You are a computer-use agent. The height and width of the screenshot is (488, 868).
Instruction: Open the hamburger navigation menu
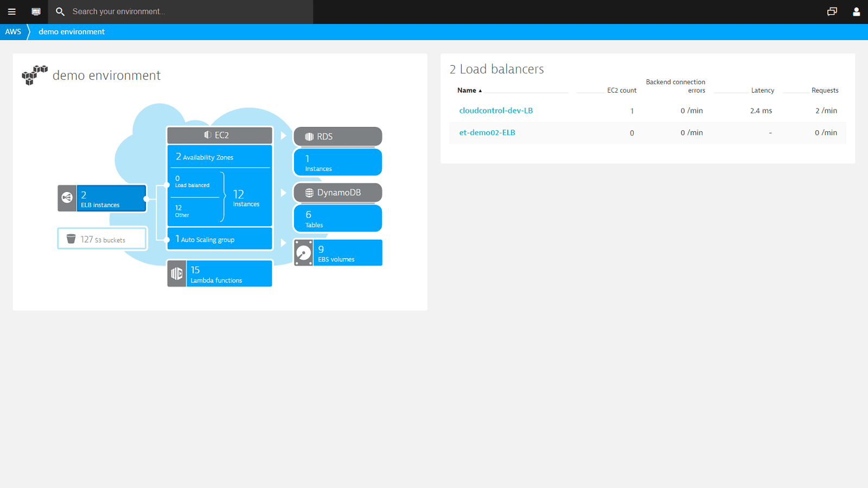click(11, 11)
